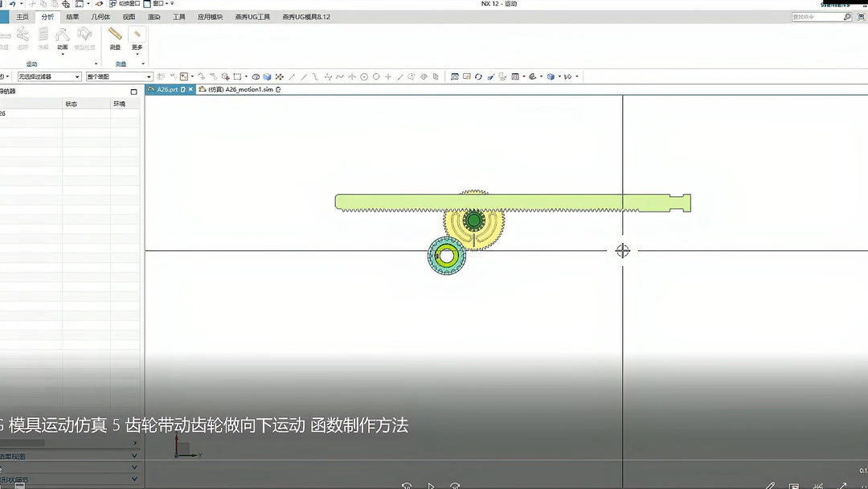Click the snapshot camera icon on toolbar
Viewport: 868px width, 489px height.
point(455,76)
